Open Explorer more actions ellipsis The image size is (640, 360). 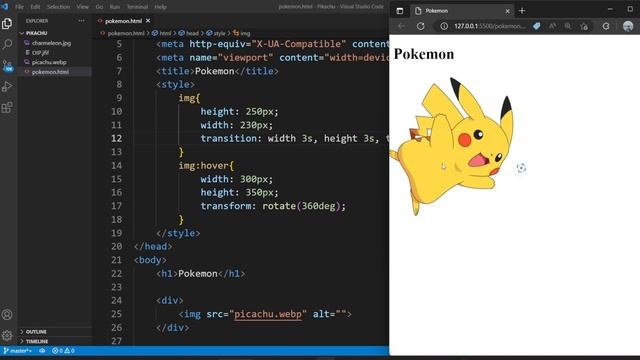tap(82, 21)
